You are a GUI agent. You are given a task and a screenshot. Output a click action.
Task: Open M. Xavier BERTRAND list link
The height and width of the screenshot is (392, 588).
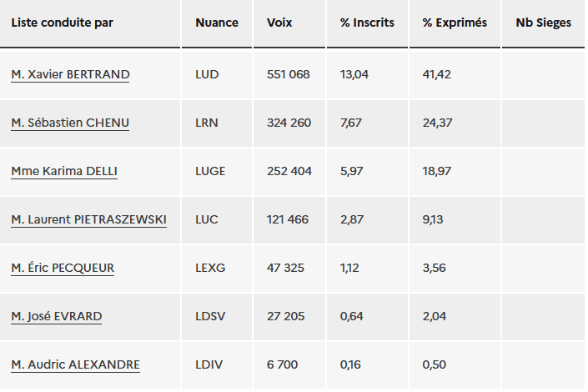coord(70,74)
